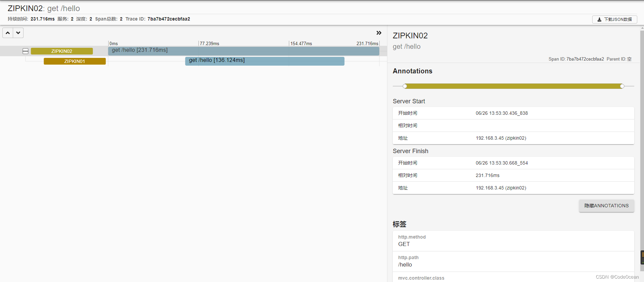Click the yellow annotations timeline bar
The image size is (644, 282).
pos(514,86)
